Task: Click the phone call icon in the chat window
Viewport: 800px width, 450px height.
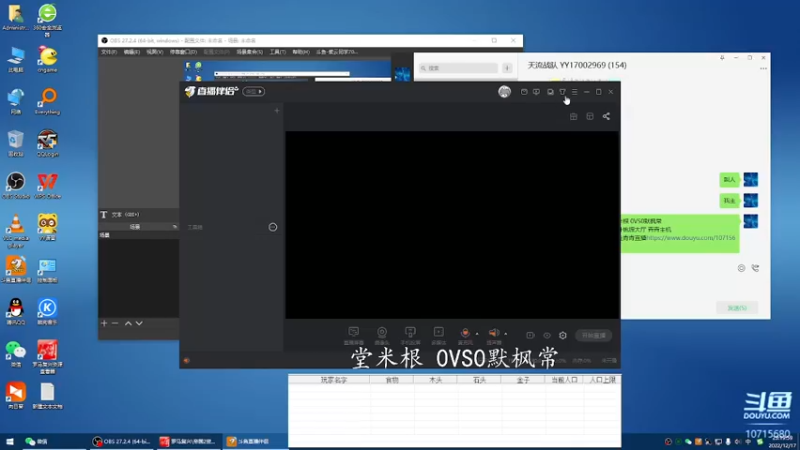Action: coord(755,268)
